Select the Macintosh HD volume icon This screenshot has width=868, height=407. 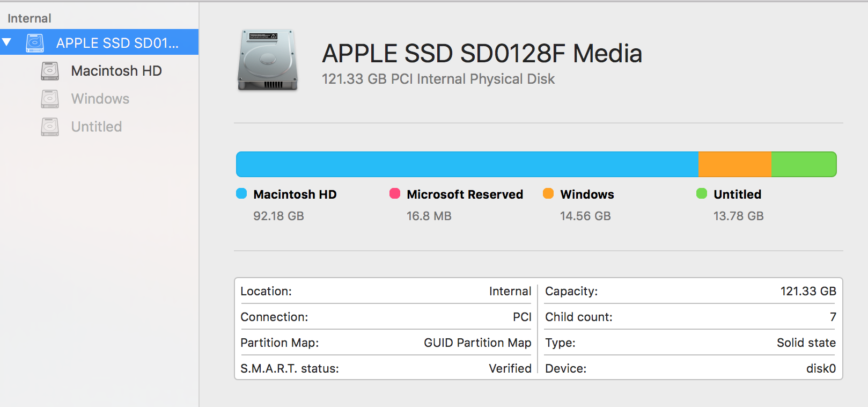click(50, 70)
